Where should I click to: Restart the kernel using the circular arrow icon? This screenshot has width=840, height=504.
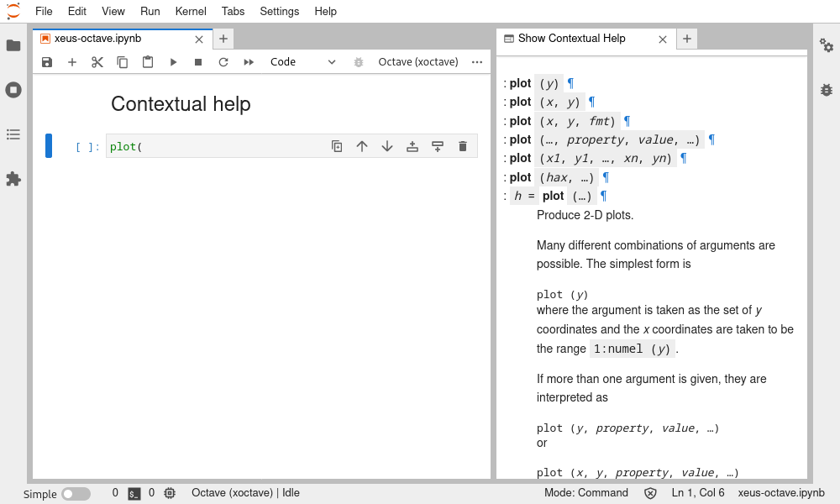(223, 62)
